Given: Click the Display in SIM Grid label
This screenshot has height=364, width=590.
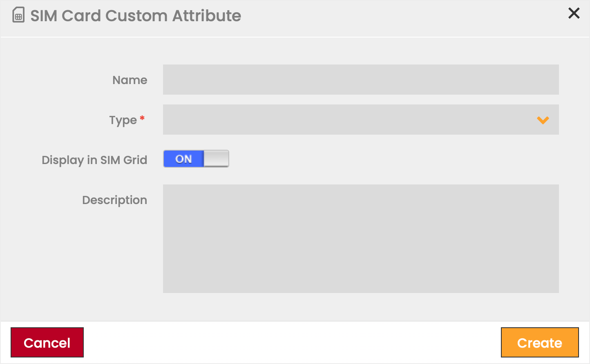Looking at the screenshot, I should [x=94, y=160].
